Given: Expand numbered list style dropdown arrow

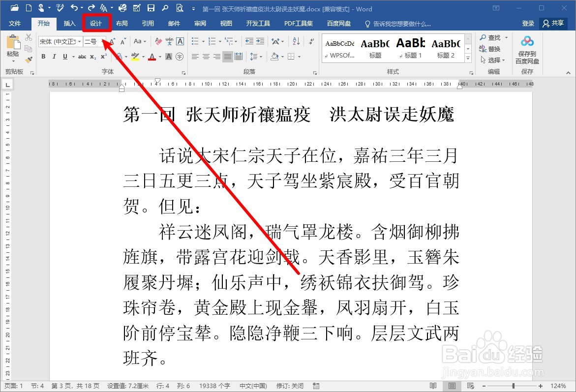Looking at the screenshot, I should click(x=220, y=41).
